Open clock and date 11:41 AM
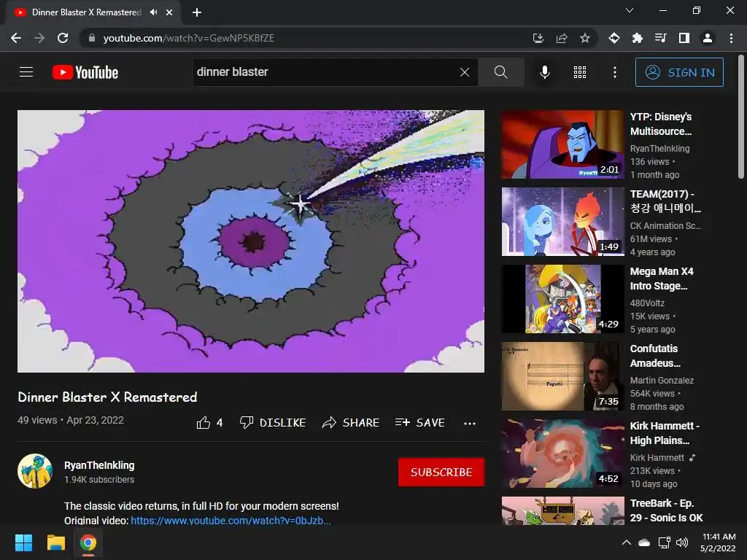This screenshot has width=747, height=560. (718, 542)
